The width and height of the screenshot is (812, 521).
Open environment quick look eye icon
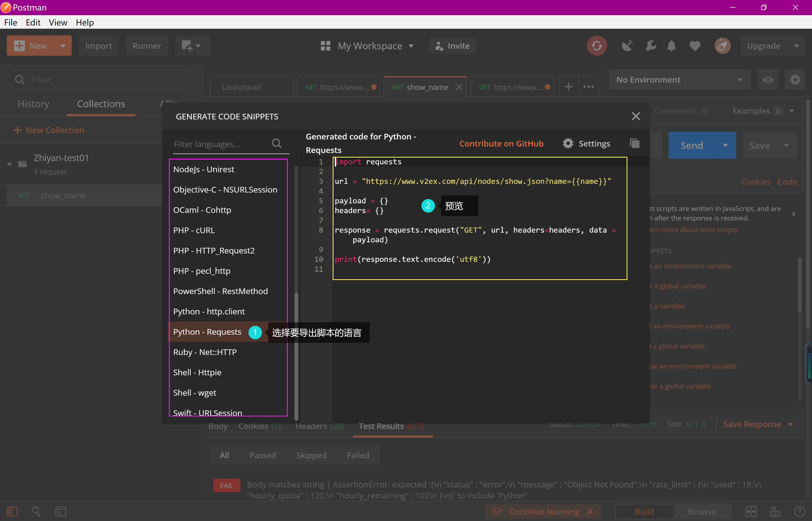click(768, 80)
